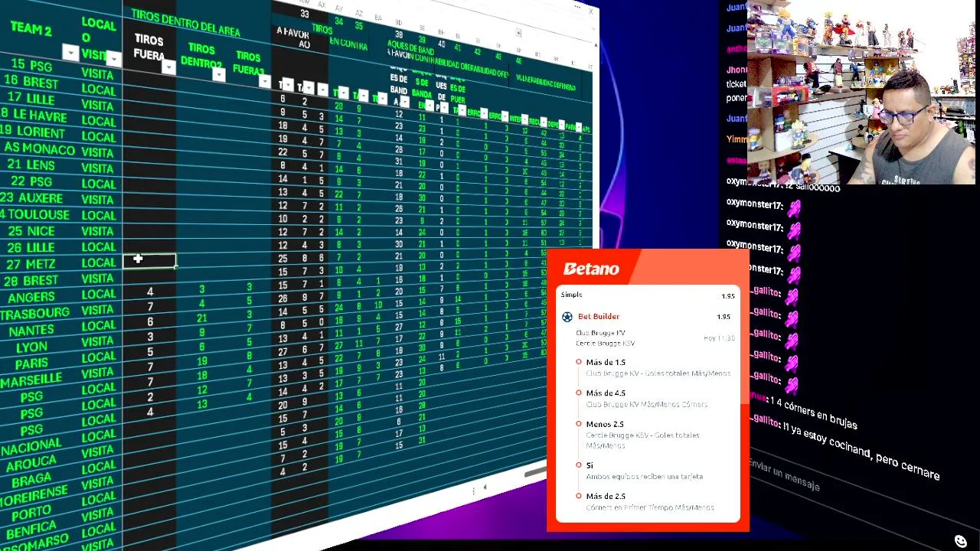Screen dimensions: 980x551
Task: Select the 'Más de 2.5' first-half corners selection
Action: coord(606,496)
